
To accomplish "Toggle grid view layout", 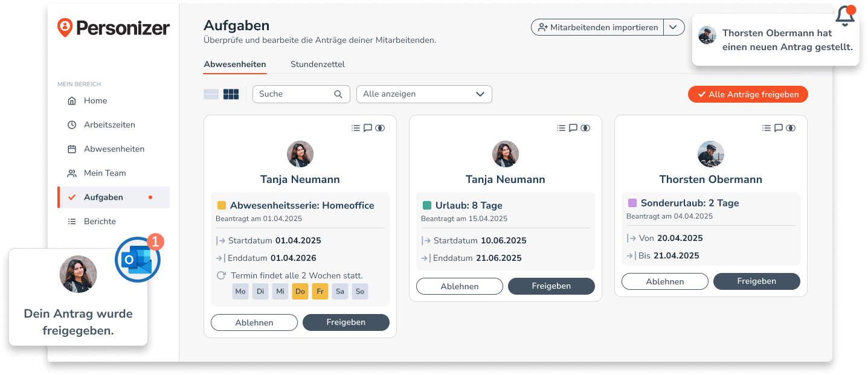I will (231, 94).
